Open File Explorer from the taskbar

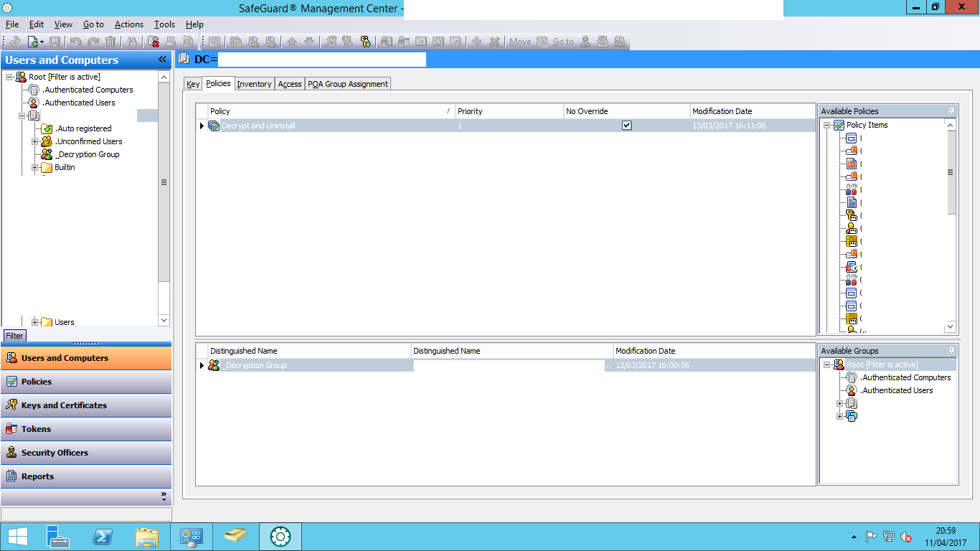[147, 537]
